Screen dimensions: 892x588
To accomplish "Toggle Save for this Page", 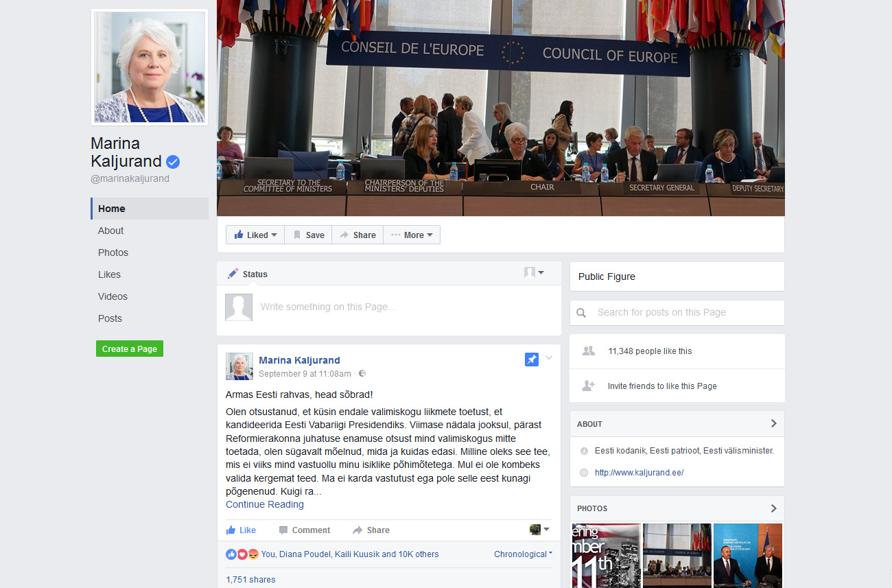I will click(x=308, y=235).
